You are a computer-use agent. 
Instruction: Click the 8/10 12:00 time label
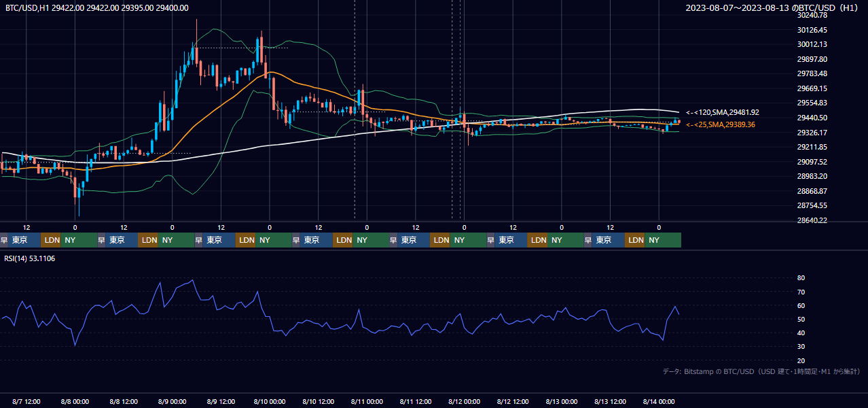[318, 402]
